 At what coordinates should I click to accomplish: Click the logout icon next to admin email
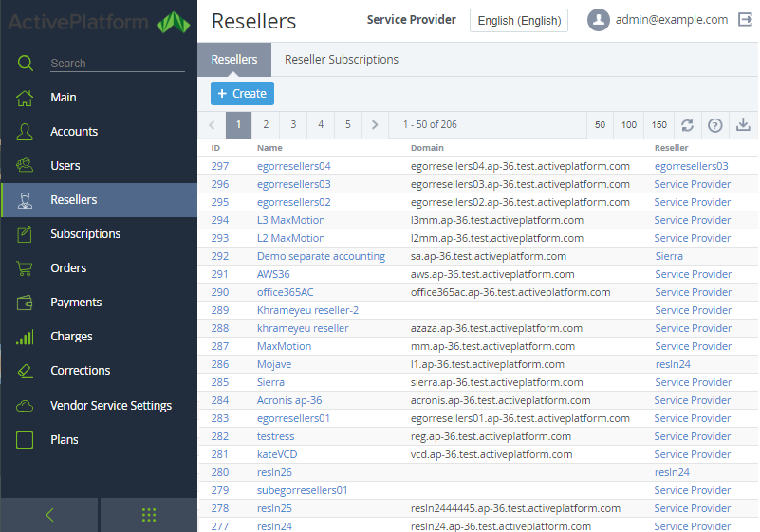[745, 20]
